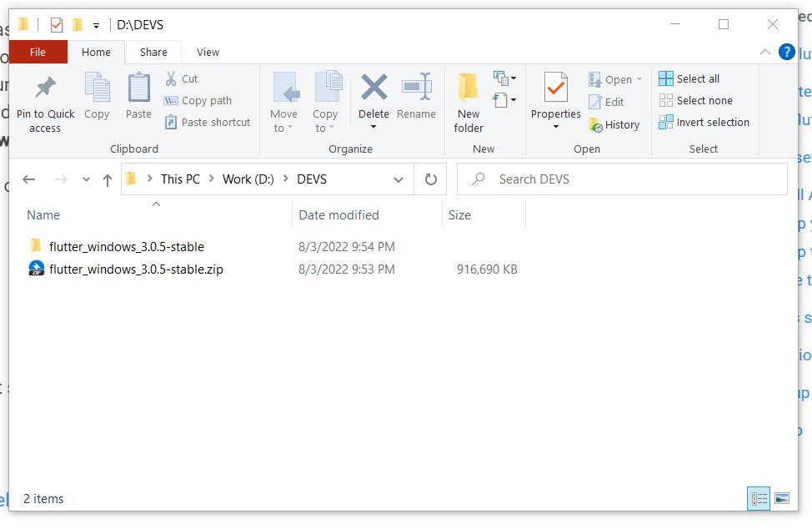The height and width of the screenshot is (529, 812).
Task: Click the Rename icon
Action: 417,87
